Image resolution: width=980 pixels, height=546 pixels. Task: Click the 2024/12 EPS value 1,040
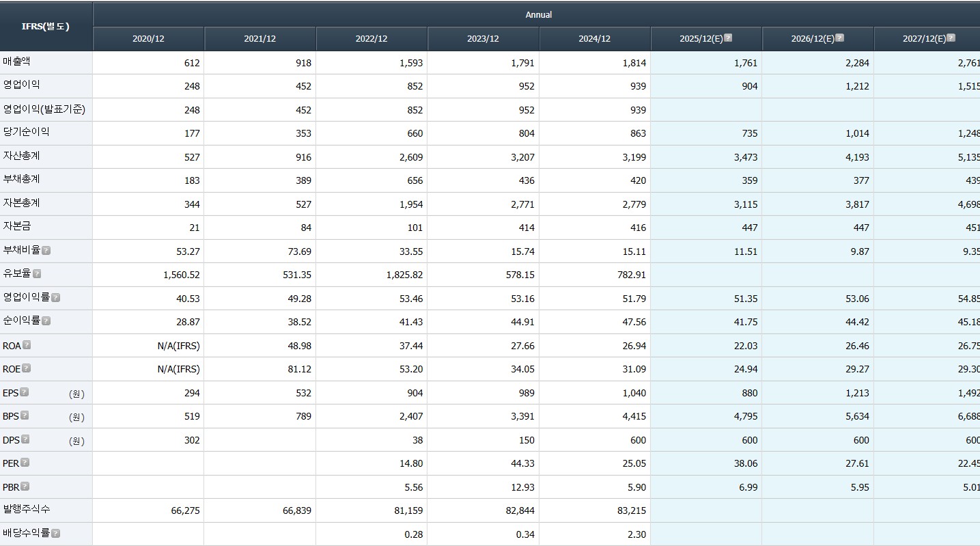tap(634, 393)
